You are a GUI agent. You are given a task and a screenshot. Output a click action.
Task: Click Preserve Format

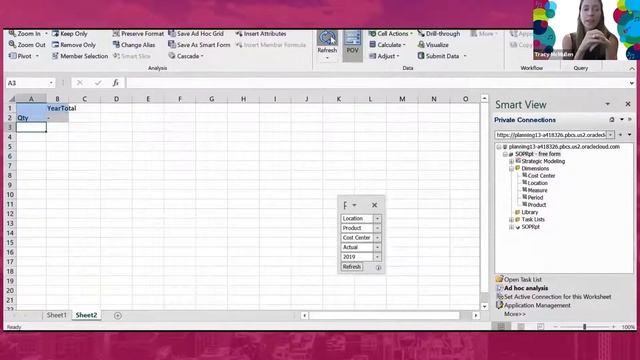tap(138, 33)
